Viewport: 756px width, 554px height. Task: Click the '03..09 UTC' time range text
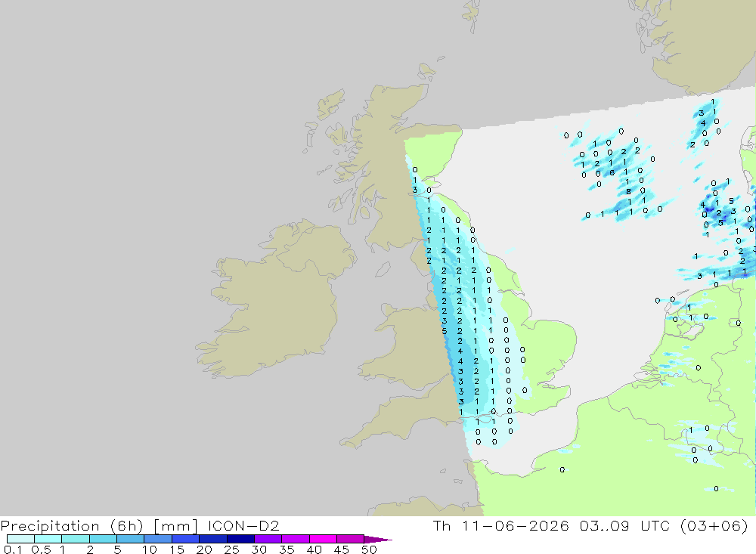pos(625,525)
